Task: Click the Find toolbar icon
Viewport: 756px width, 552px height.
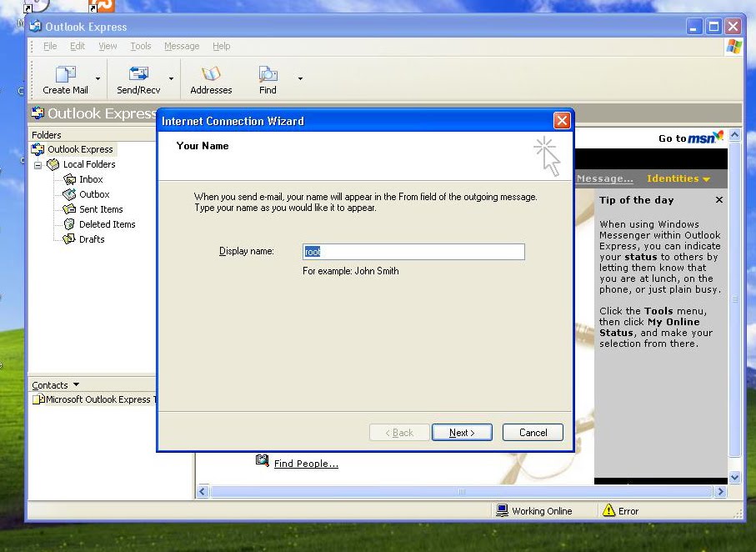Action: [x=268, y=74]
